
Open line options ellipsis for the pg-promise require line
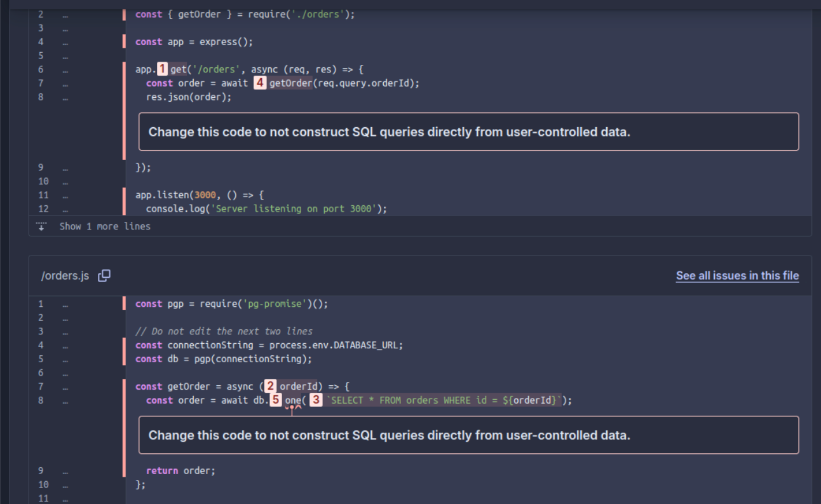pyautogui.click(x=65, y=304)
